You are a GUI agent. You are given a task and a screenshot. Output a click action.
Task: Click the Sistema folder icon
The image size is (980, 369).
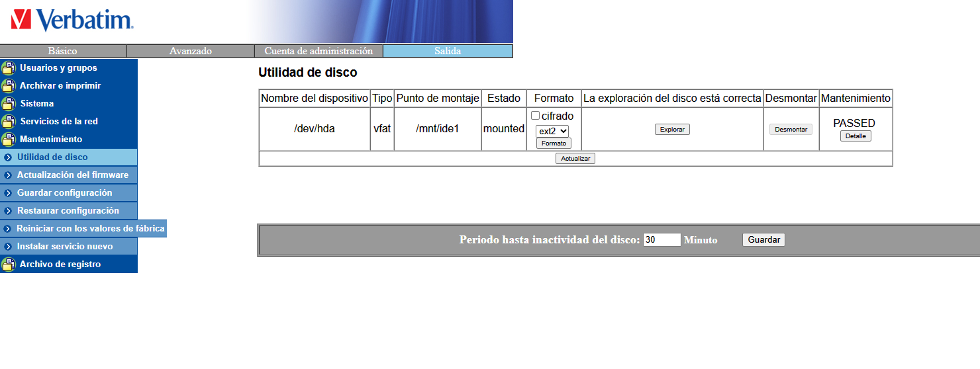pos(9,104)
